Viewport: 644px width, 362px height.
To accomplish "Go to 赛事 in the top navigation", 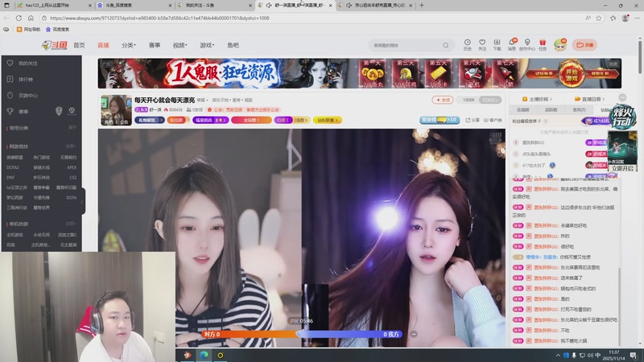I will coord(155,45).
